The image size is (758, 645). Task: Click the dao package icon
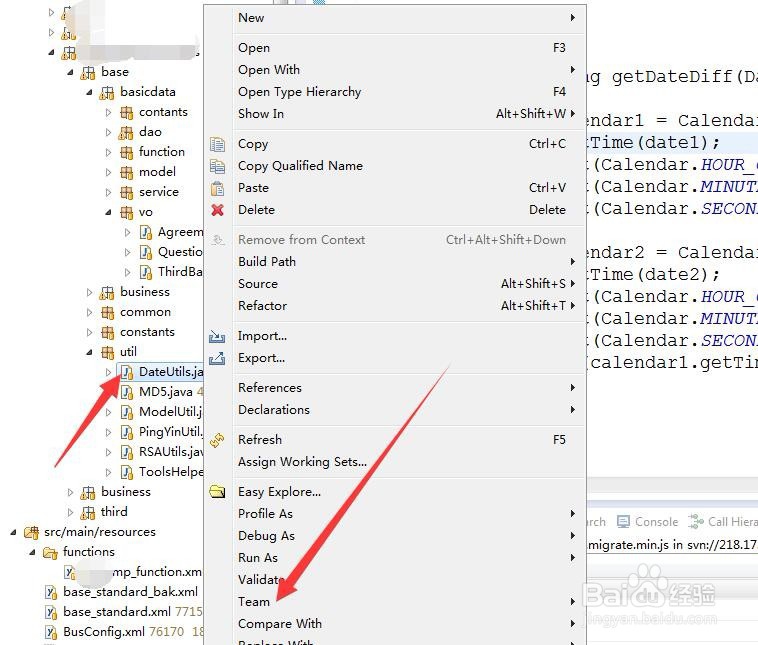tap(126, 132)
